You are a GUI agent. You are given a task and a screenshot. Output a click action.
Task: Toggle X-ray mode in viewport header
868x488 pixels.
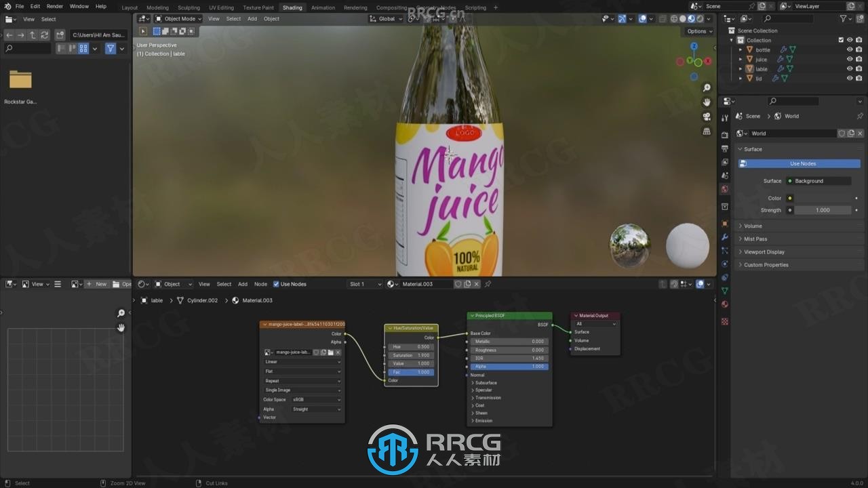pyautogui.click(x=663, y=19)
